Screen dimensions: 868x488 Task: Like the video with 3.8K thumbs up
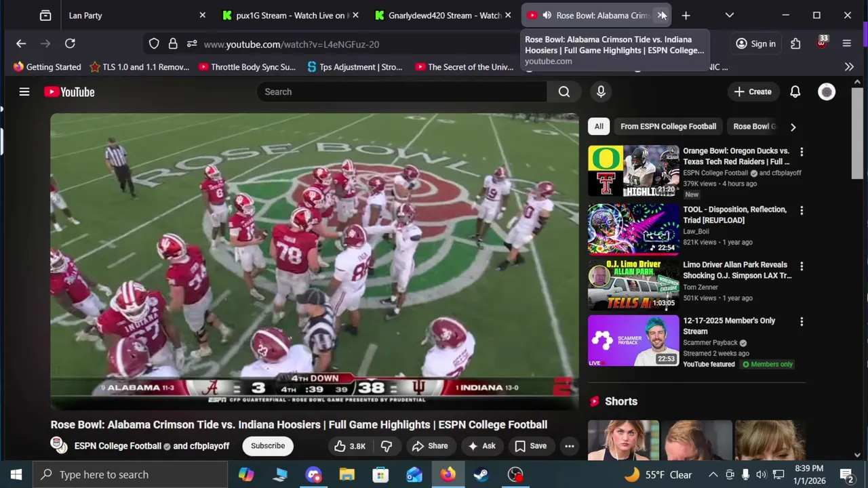click(x=349, y=446)
